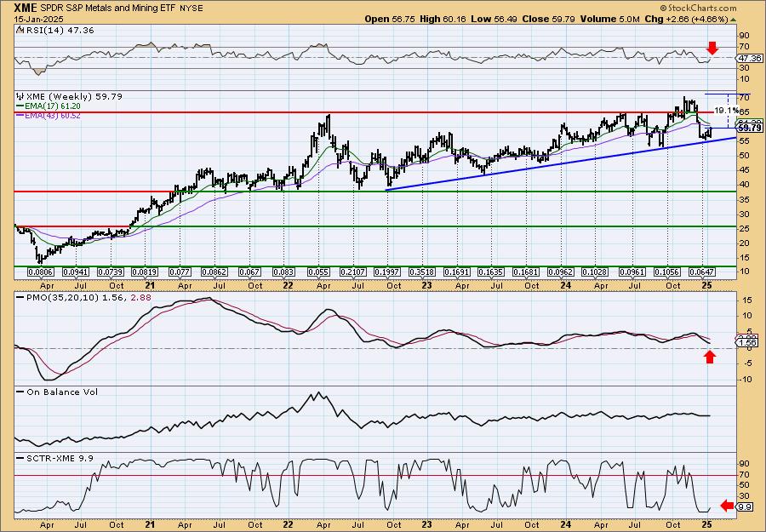
Task: Click the 47.36 RSI value tag on right axis
Action: coord(749,58)
